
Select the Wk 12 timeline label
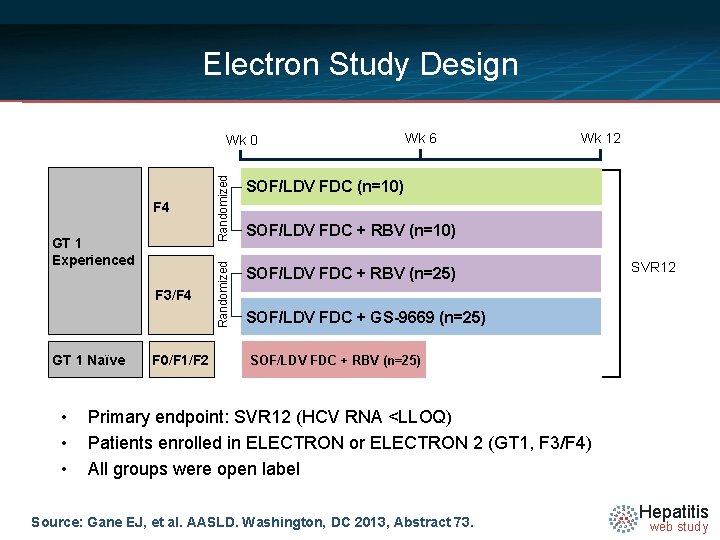pos(600,138)
